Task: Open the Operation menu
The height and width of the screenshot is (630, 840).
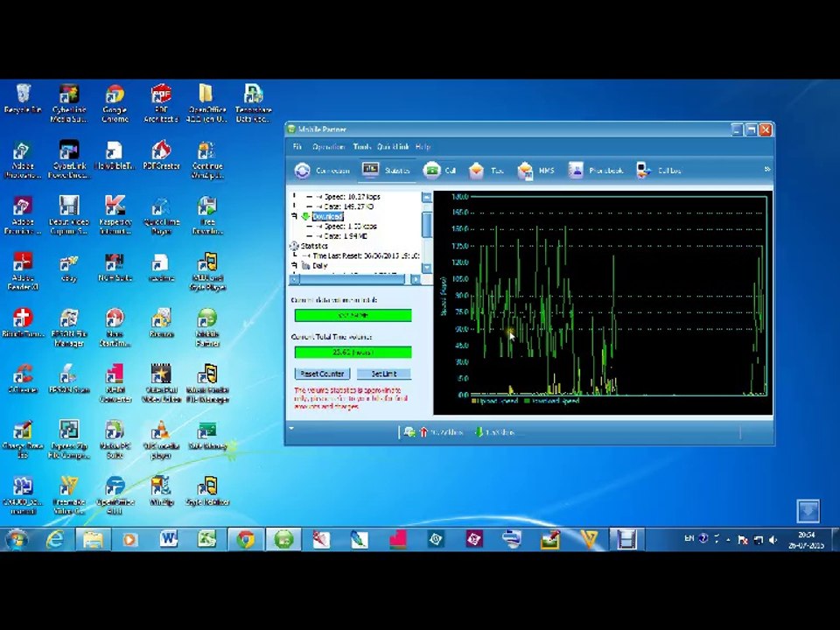Action: 328,147
